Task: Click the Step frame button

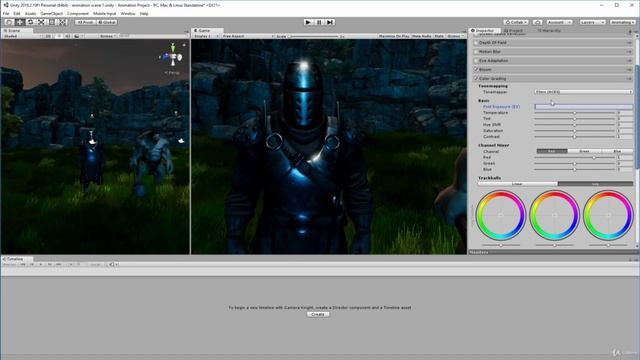Action: pyautogui.click(x=330, y=22)
